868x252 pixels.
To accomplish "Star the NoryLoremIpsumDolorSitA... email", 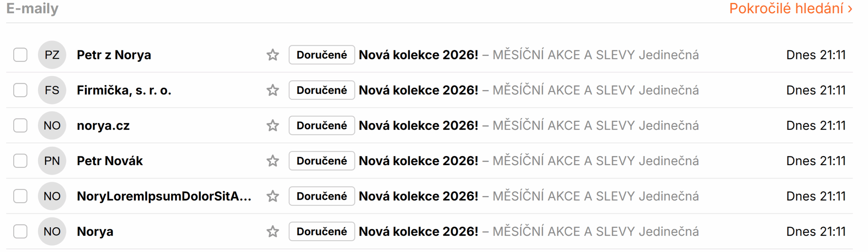I will click(273, 196).
